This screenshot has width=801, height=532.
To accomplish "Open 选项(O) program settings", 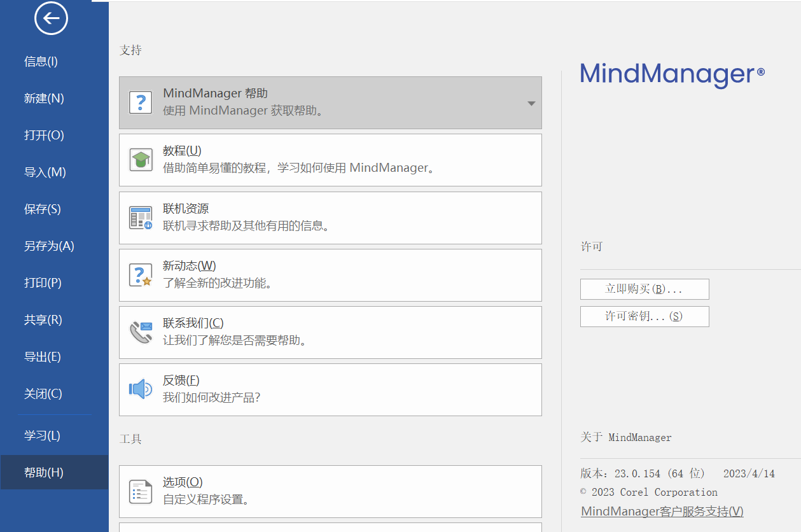I will coord(330,491).
